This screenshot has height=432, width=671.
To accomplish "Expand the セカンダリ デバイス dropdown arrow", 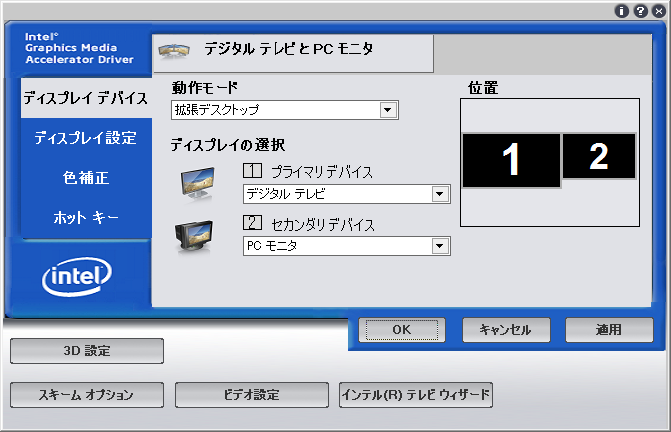I will (x=440, y=246).
